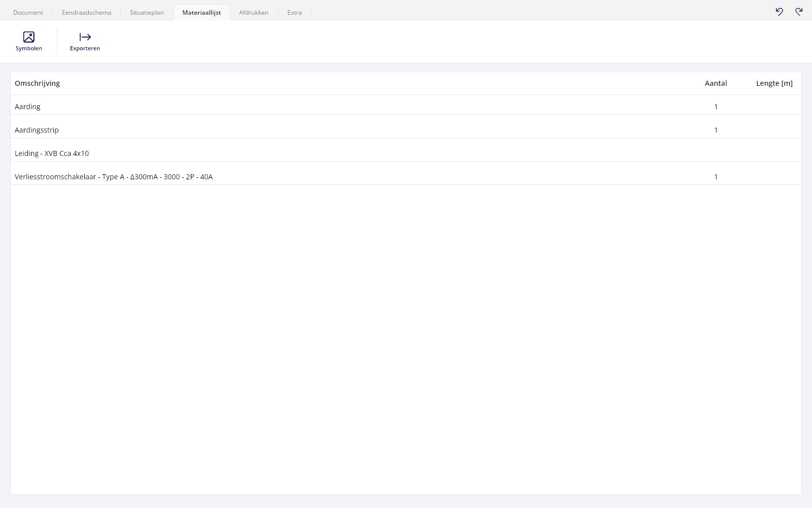Click the Aantal value for Verliesstroomschakelaar
This screenshot has width=812, height=508.
(716, 177)
